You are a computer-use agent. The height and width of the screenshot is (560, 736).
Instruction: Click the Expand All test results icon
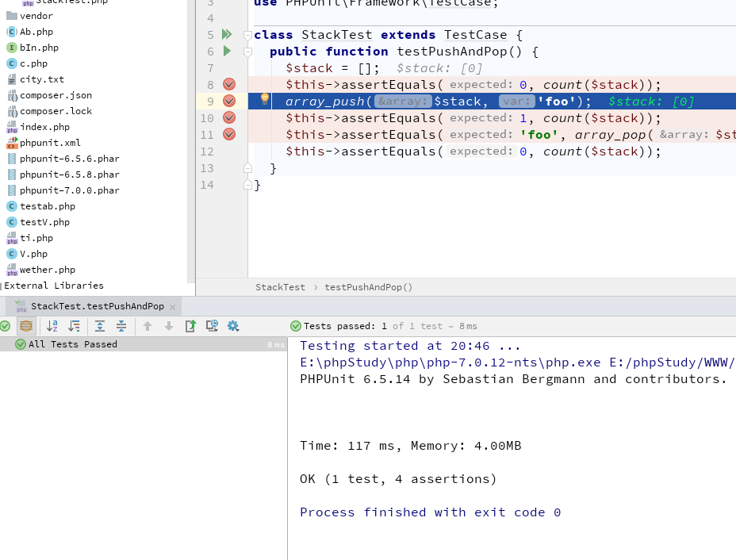[x=100, y=326]
